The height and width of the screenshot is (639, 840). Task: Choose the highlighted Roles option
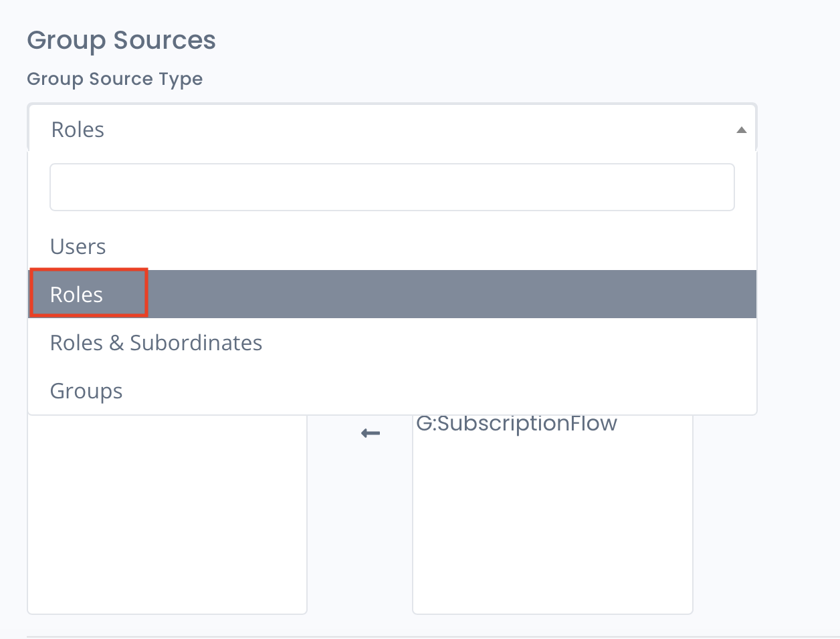[x=392, y=294]
